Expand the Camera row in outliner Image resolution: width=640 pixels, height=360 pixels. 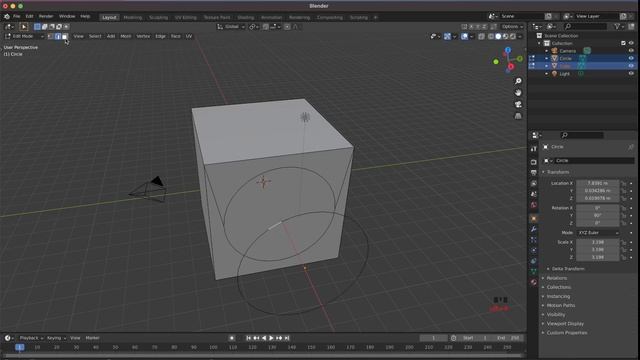pyautogui.click(x=547, y=51)
